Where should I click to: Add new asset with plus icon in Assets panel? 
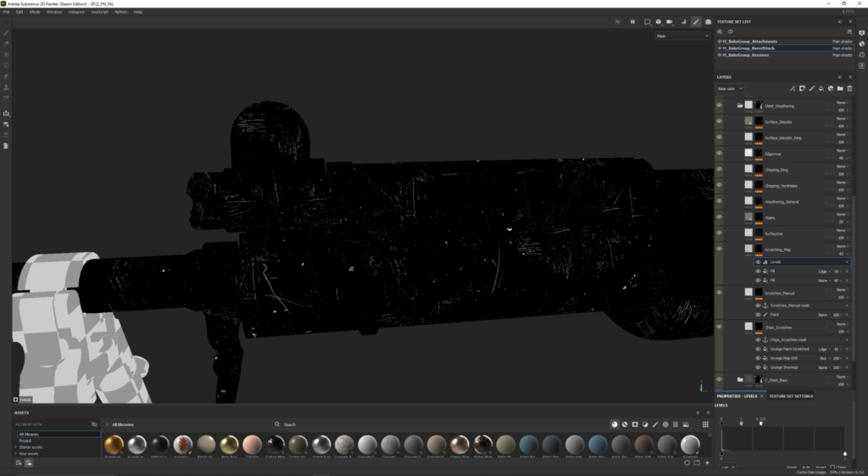click(707, 462)
